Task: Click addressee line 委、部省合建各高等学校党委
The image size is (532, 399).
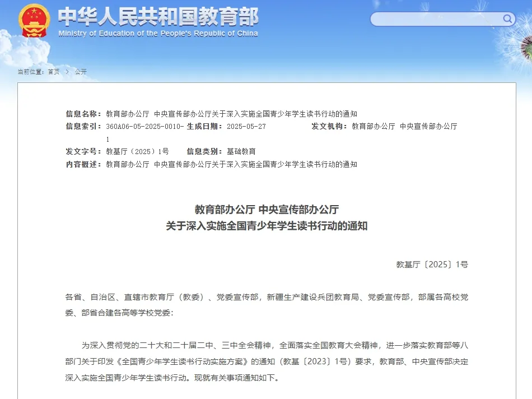Action: (119, 313)
